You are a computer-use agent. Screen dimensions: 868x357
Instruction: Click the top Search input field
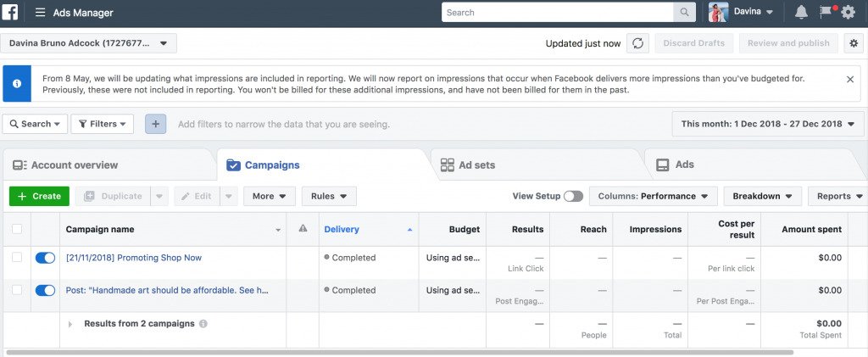click(x=558, y=12)
